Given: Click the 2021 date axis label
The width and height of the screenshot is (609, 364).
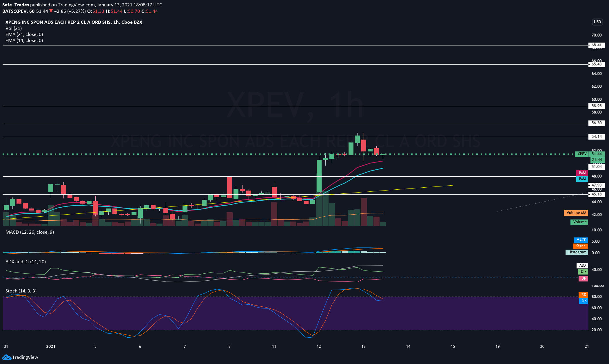Looking at the screenshot, I should click(51, 346).
